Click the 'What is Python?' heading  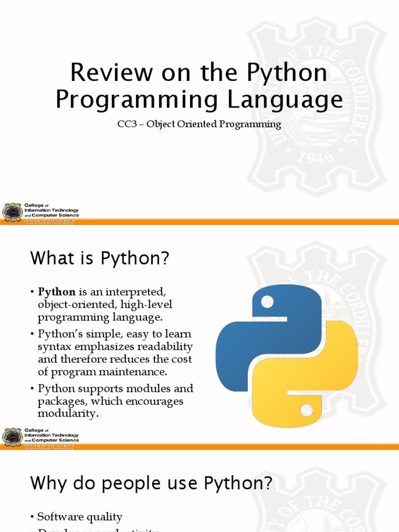tap(99, 258)
